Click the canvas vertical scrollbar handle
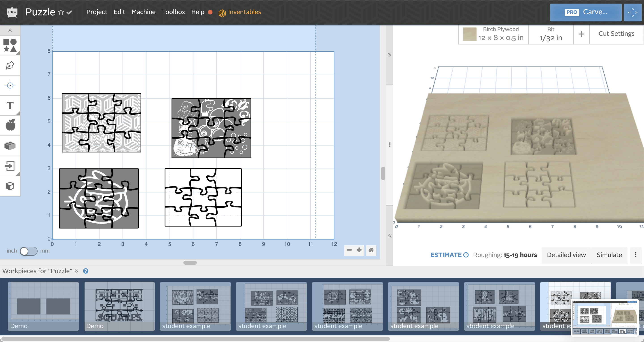The height and width of the screenshot is (342, 644). tap(383, 173)
